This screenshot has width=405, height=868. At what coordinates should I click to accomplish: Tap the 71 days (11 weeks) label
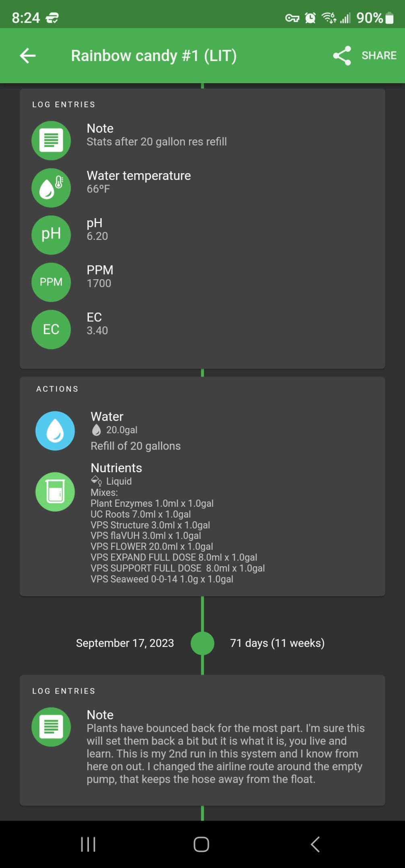pyautogui.click(x=277, y=643)
